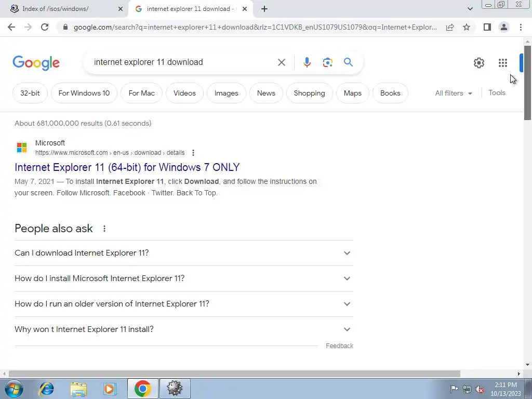532x399 pixels.
Task: View site information via lock icon
Action: tap(65, 27)
